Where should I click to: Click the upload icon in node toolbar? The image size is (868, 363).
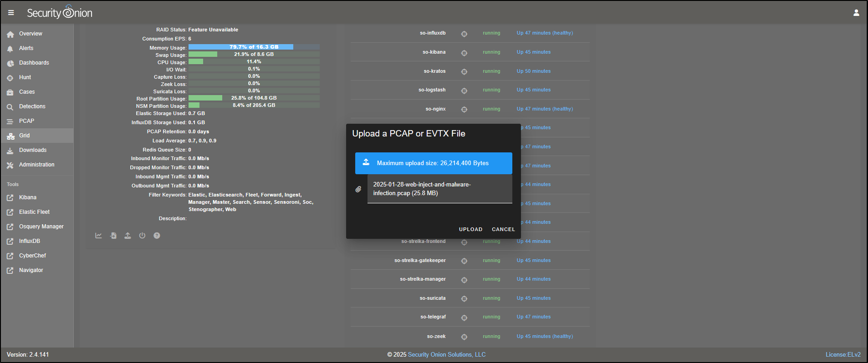pos(128,236)
